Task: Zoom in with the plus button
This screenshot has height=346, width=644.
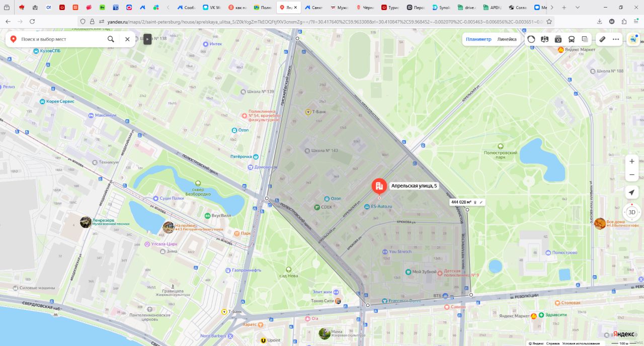Action: click(x=632, y=161)
